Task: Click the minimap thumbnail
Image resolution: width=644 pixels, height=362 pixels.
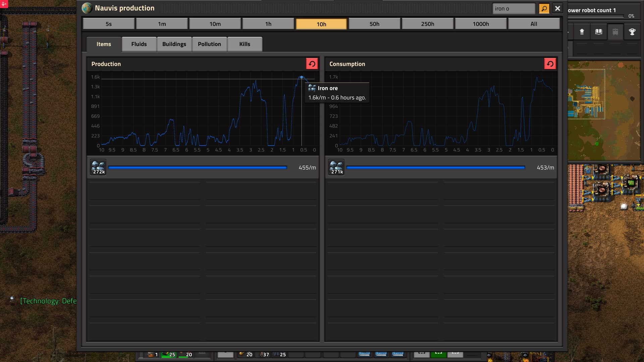Action: tap(604, 111)
